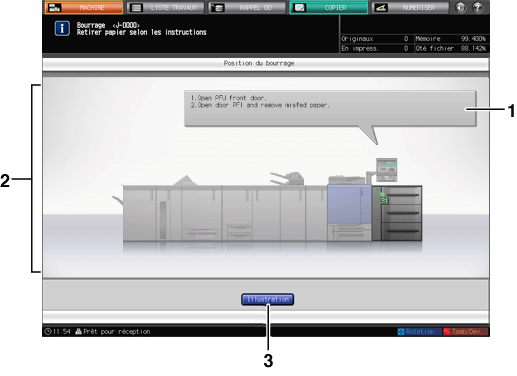Click the green jam marker on paper feeder
Viewport: 517px width, 376px height.
383,197
